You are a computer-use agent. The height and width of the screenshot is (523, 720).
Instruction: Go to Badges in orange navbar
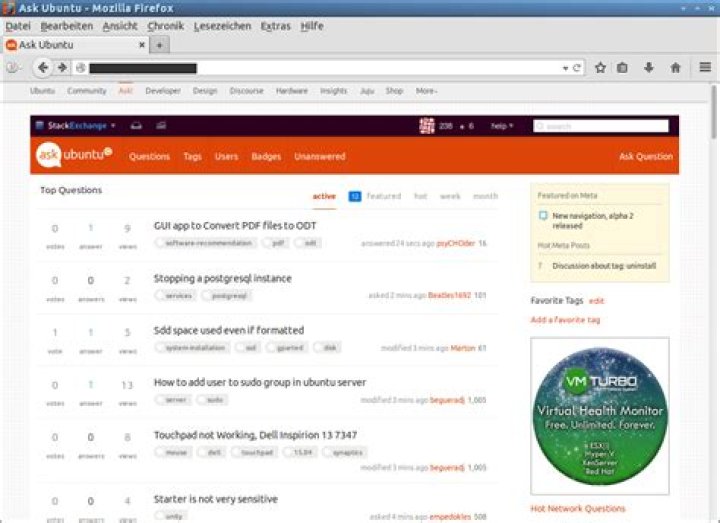pos(266,157)
